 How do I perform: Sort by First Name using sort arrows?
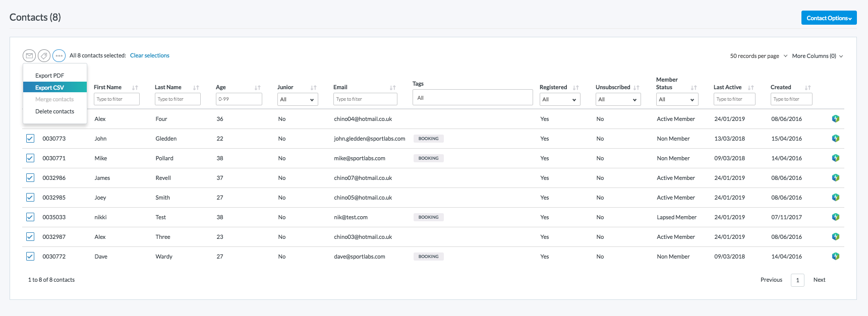pos(135,88)
